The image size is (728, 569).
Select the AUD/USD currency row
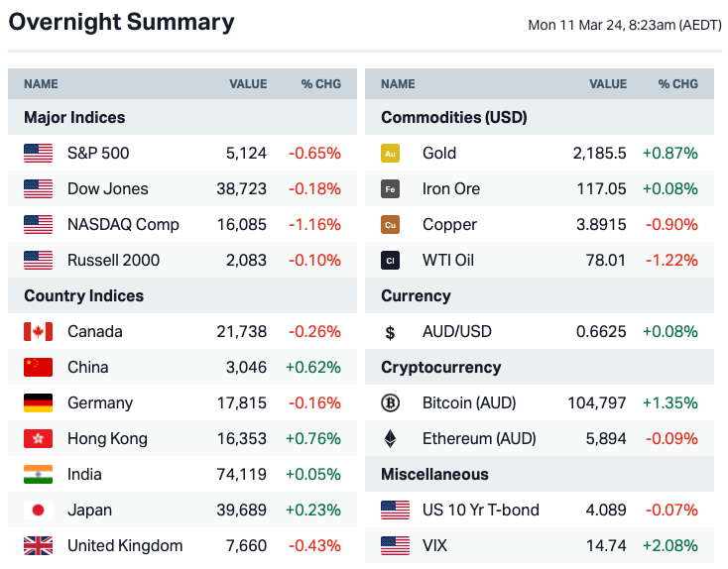[x=456, y=332]
